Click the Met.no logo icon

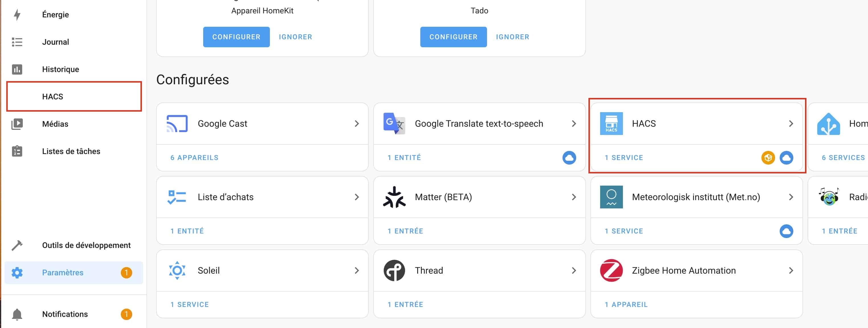pos(611,197)
